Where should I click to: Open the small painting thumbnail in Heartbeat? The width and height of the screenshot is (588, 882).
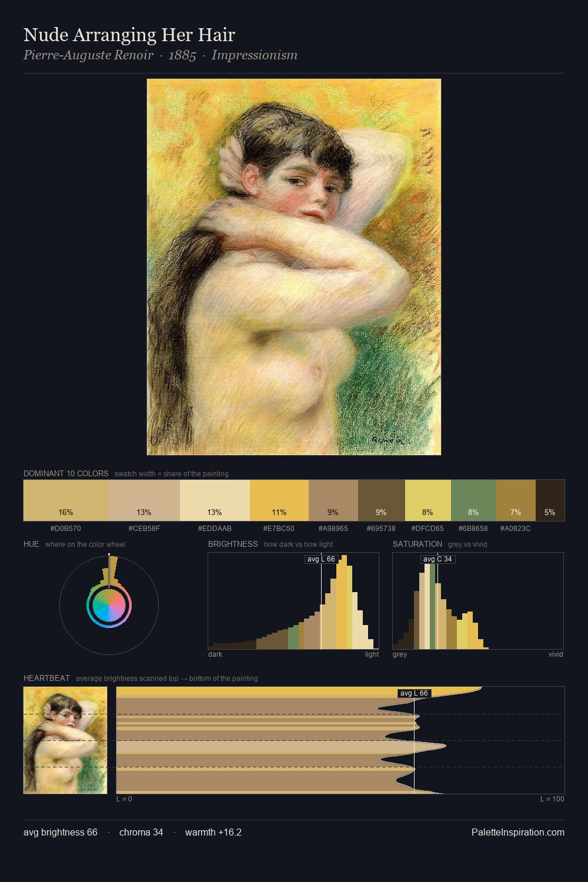pyautogui.click(x=65, y=740)
